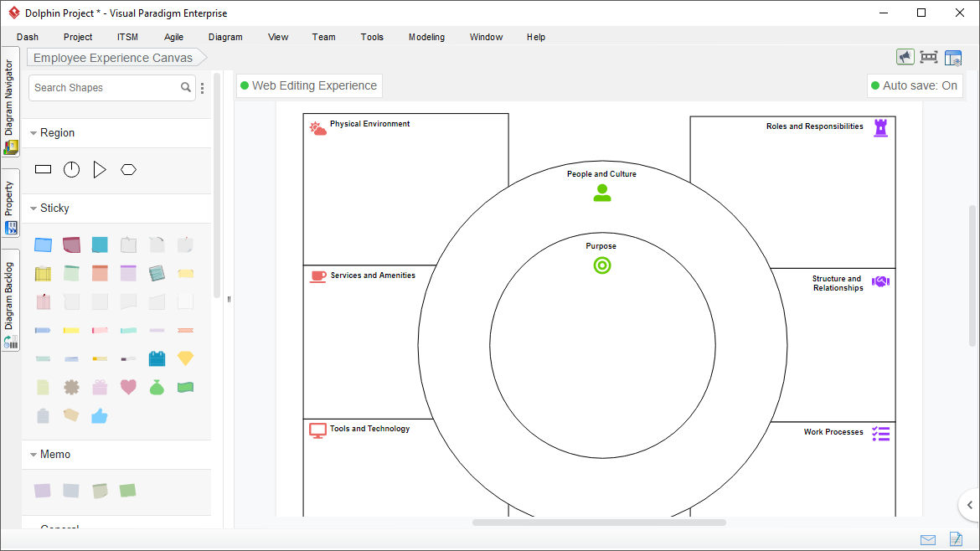Open the Agile menu
The width and height of the screenshot is (980, 551).
pos(173,37)
